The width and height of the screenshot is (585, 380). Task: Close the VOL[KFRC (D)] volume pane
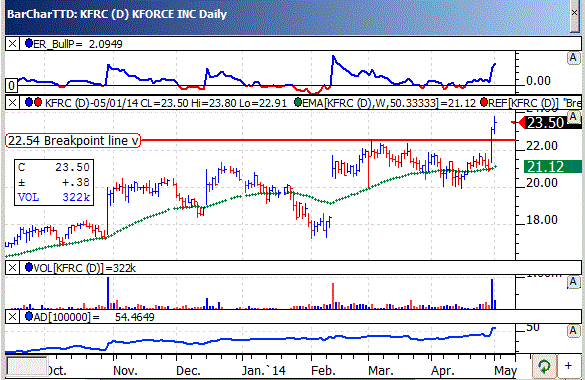tap(12, 267)
